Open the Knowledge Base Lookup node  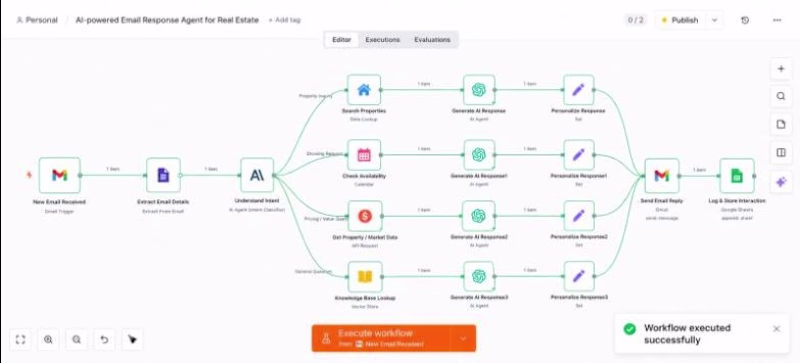(365, 276)
